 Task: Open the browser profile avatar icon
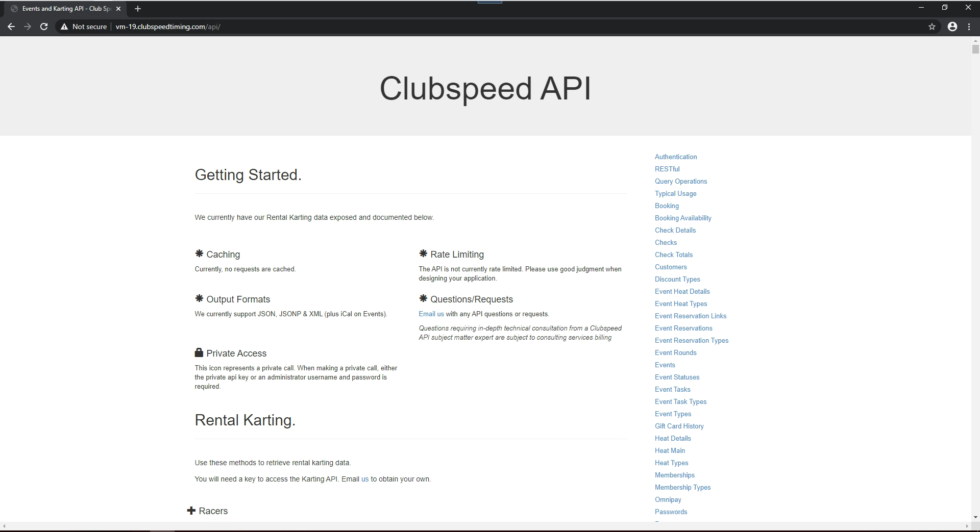[952, 27]
